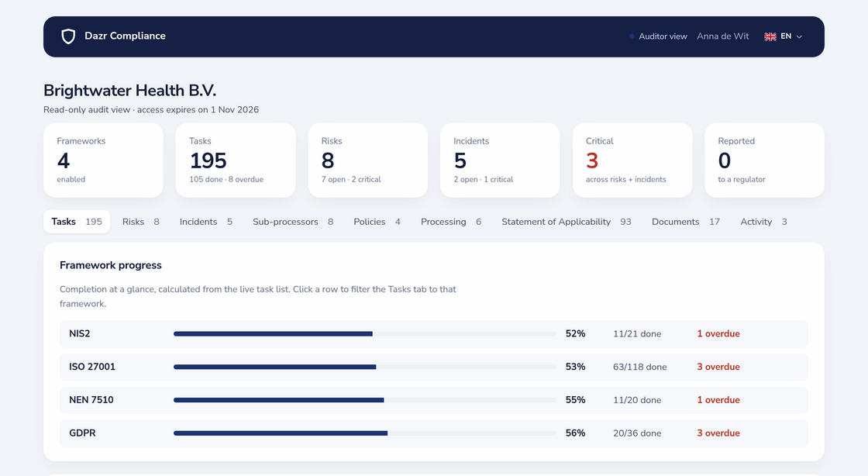Screen dimensions: 868x476
Task: Filter tasks by the ISO 27001 row
Action: (x=434, y=367)
